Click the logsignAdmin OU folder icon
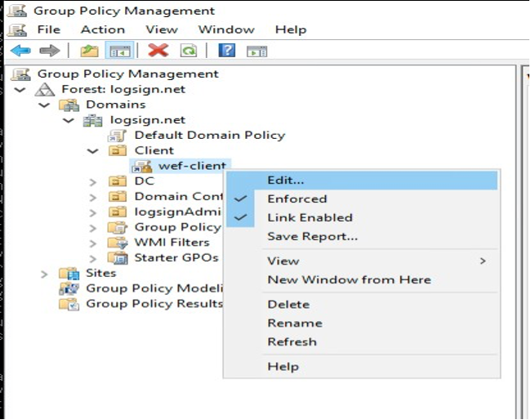Image resolution: width=531 pixels, height=420 pixels. tap(118, 212)
